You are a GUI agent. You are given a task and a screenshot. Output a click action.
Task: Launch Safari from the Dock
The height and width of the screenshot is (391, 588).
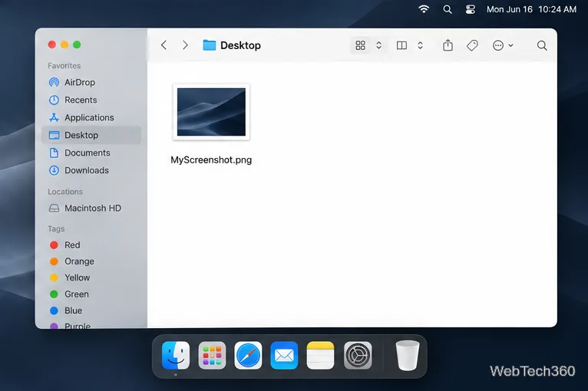[248, 355]
